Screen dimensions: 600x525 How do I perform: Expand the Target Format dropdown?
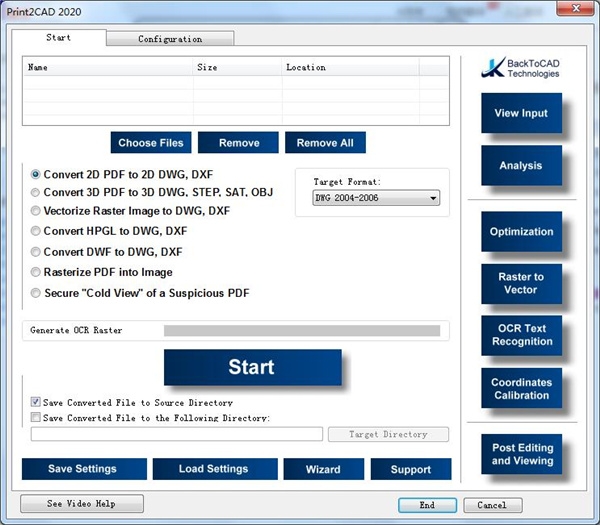pyautogui.click(x=375, y=199)
